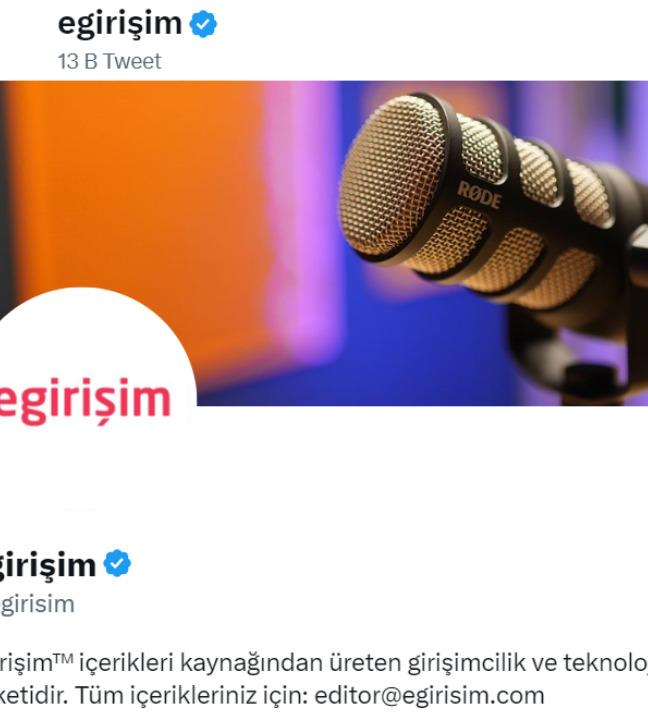Screen dimensions: 648x720
Task: Open the microphone banner header photo
Action: [324, 243]
